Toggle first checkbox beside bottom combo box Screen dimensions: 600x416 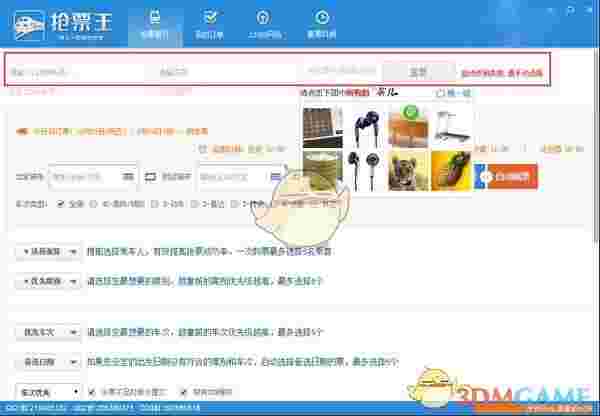[x=92, y=392]
